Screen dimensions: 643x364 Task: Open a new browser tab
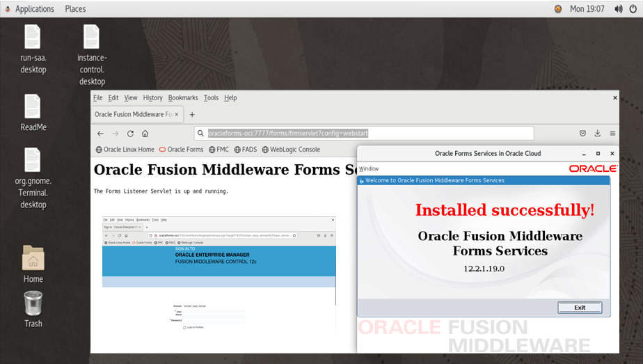pos(192,115)
